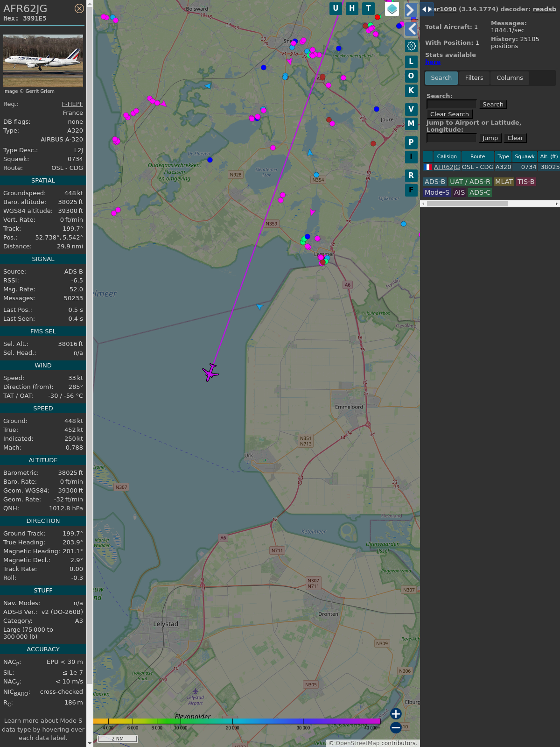Close the AFR62JG aircraft info panel
Screen dimensions: 560x747
79,8
